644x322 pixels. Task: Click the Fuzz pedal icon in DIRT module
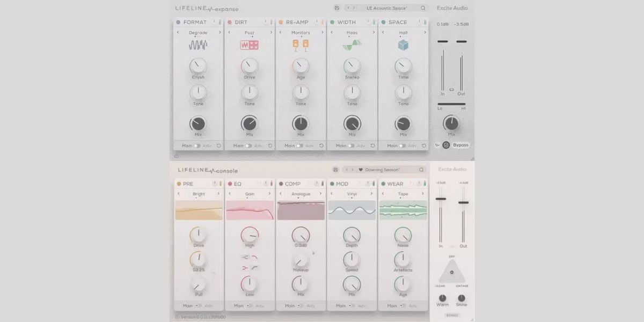click(x=250, y=45)
